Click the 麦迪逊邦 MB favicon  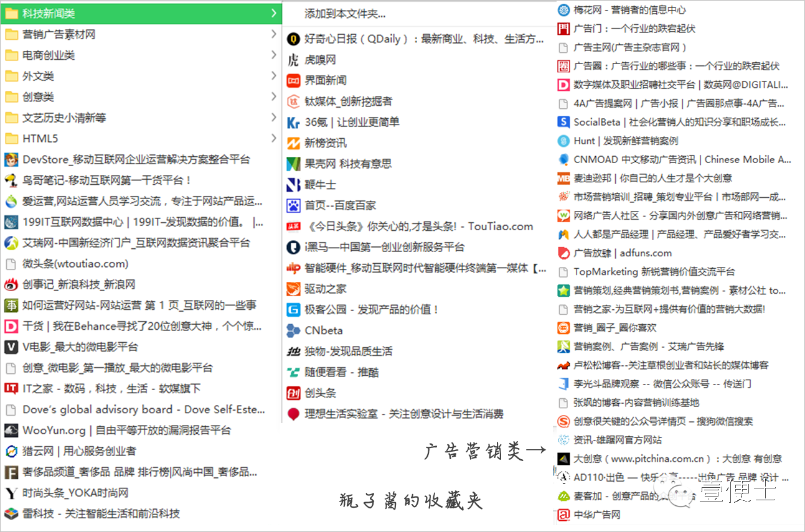coord(563,178)
